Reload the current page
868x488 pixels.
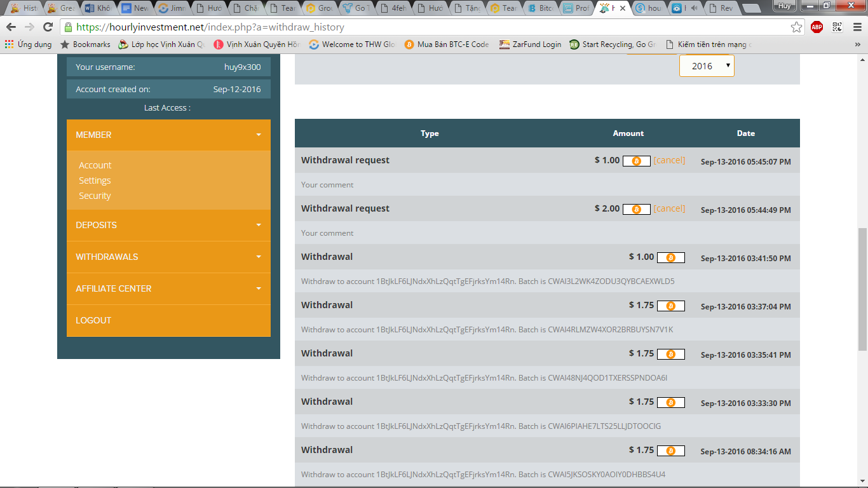click(x=48, y=27)
